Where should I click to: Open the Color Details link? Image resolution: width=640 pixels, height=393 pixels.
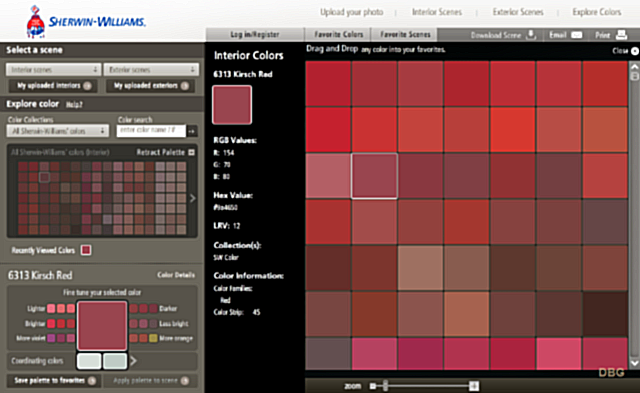pos(176,275)
